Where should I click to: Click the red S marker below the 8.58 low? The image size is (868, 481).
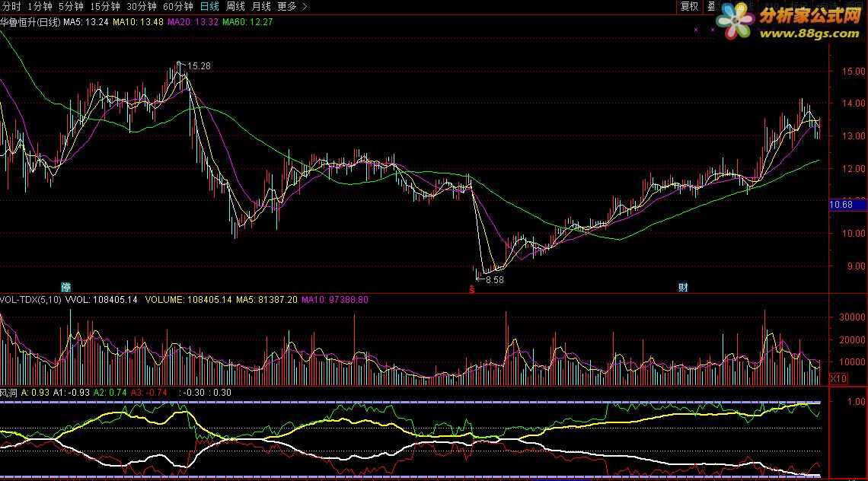click(x=471, y=289)
